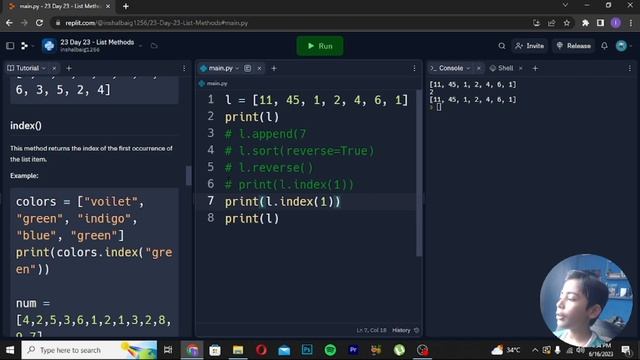This screenshot has height=360, width=640.
Task: Open the tools icon beside sidebar toggle
Action: point(24,46)
